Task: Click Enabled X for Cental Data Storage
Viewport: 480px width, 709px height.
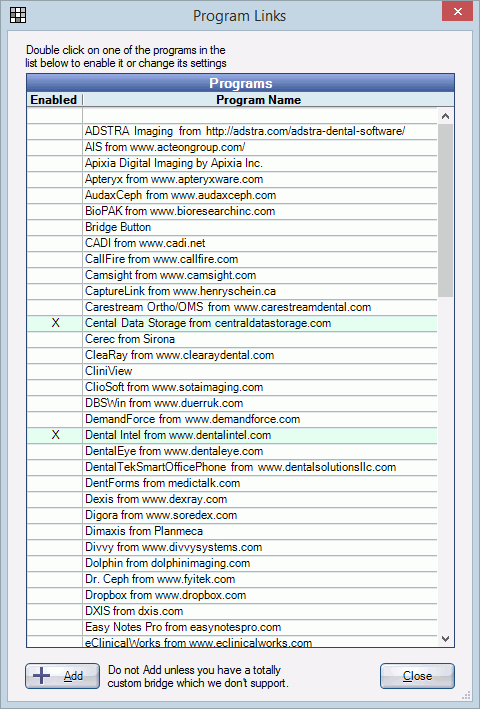Action: point(55,323)
